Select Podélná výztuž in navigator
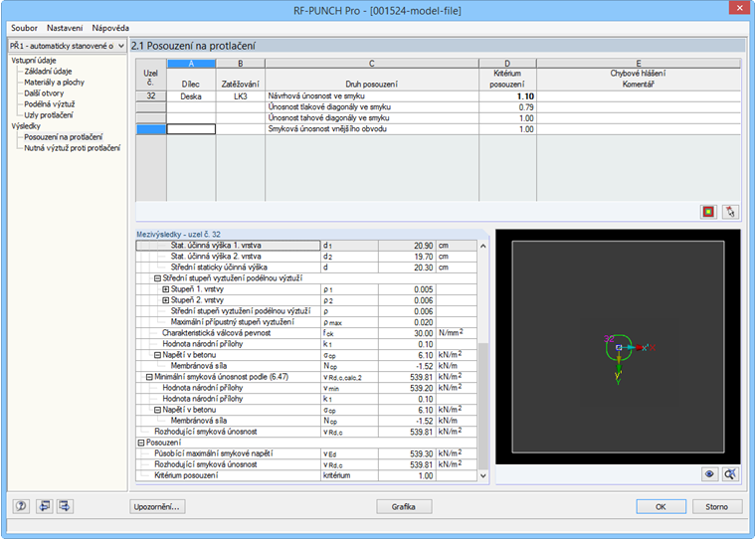This screenshot has width=756, height=539. click(x=50, y=104)
